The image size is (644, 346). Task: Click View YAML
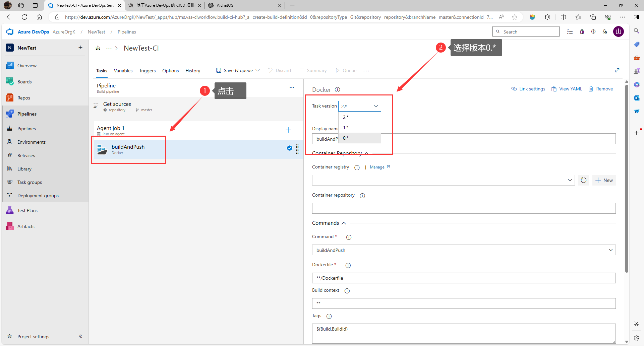[x=567, y=89]
